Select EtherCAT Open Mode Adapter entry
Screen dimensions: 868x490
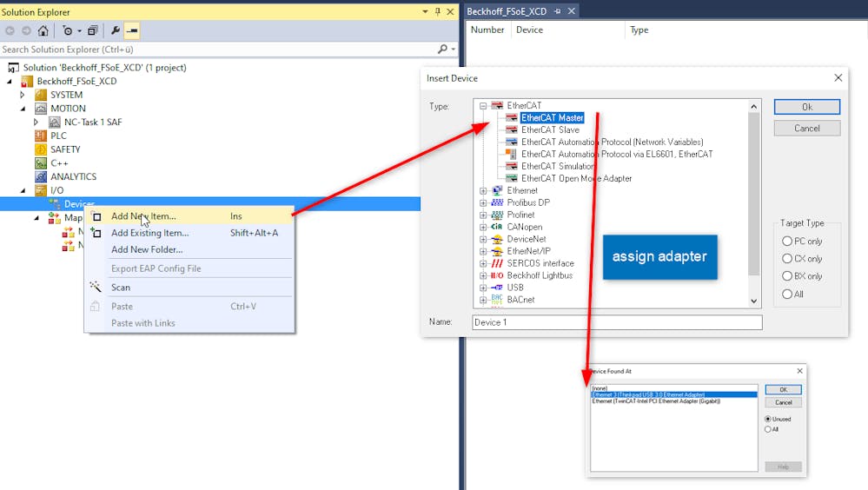pyautogui.click(x=576, y=178)
